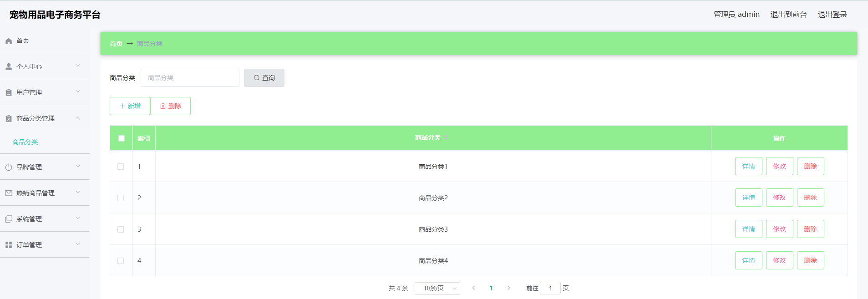This screenshot has width=868, height=299.
Task: Check the box for row 商品分类2
Action: (x=121, y=198)
